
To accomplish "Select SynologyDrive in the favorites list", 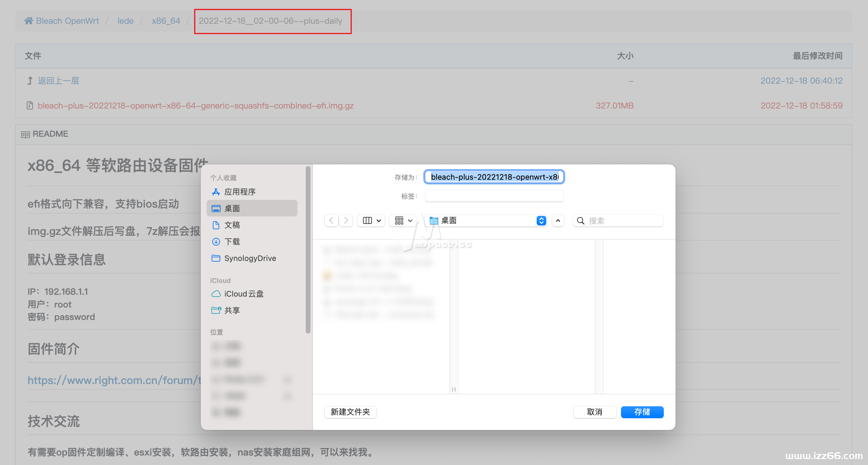I will [250, 258].
